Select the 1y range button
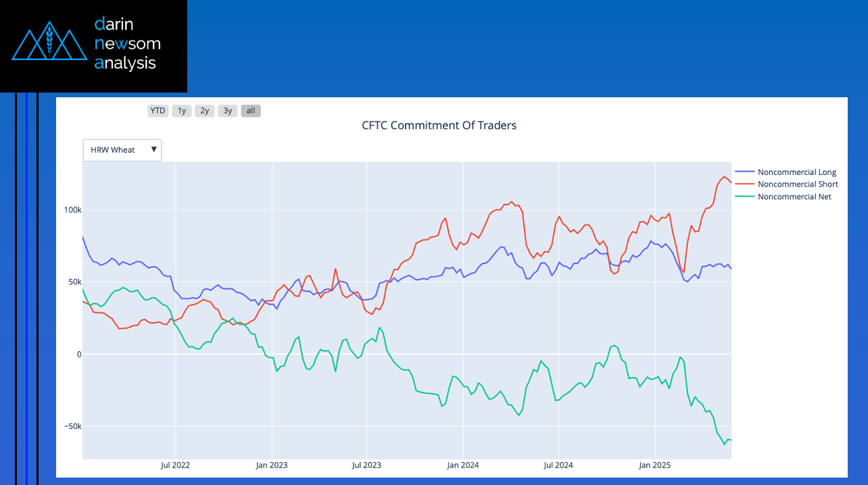 pyautogui.click(x=181, y=111)
